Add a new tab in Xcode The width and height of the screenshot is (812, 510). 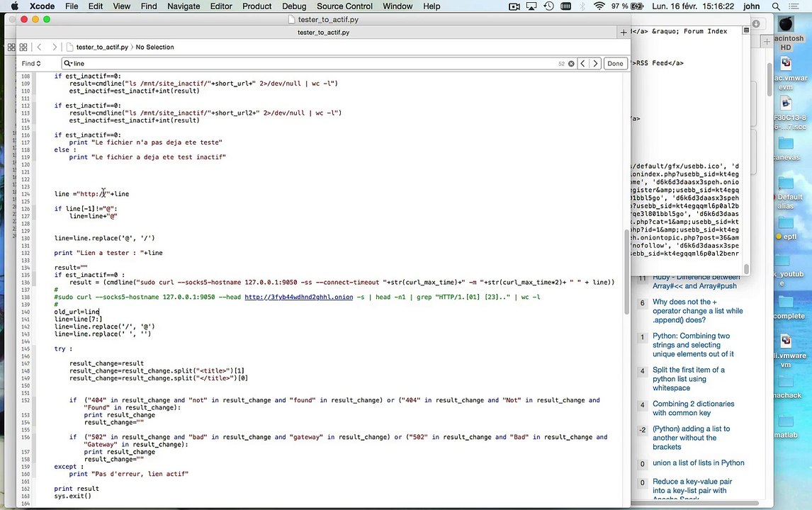[624, 33]
